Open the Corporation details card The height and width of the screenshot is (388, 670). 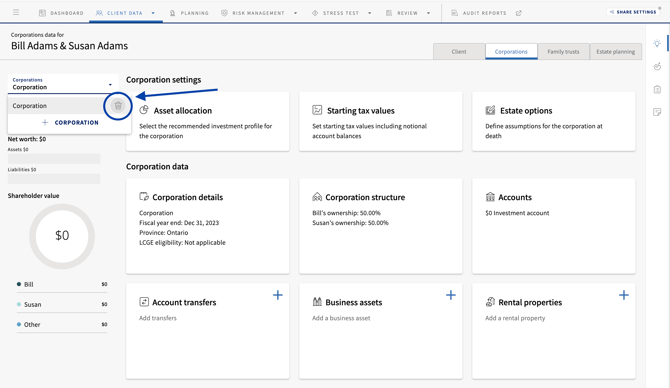tap(207, 226)
